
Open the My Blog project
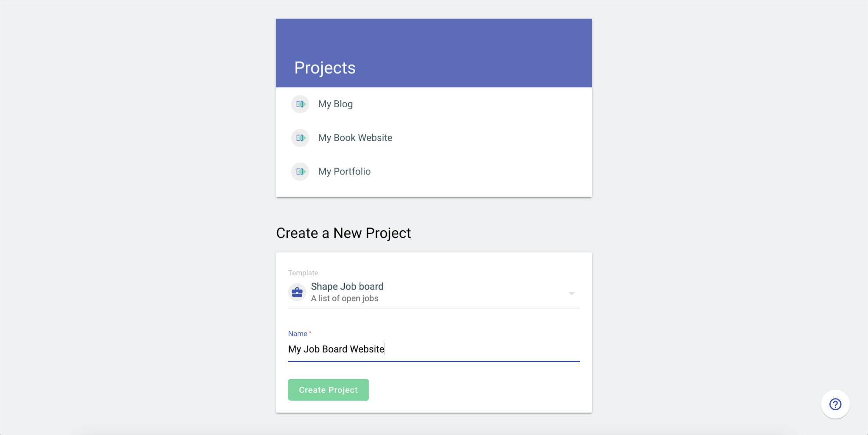click(x=335, y=104)
